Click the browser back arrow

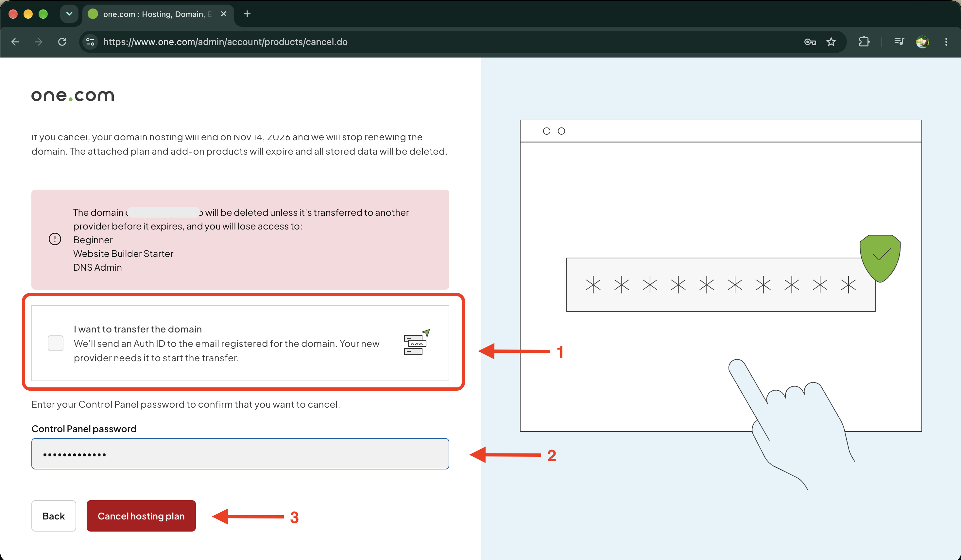[x=15, y=42]
